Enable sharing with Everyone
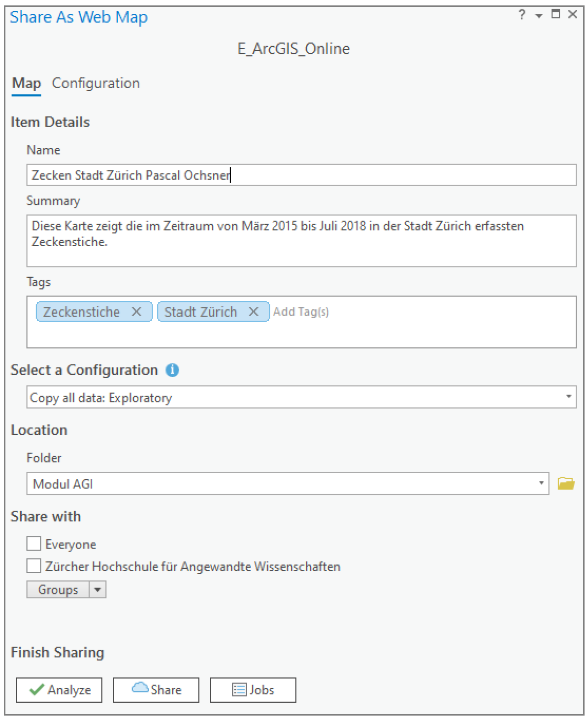The height and width of the screenshot is (720, 588). [34, 544]
